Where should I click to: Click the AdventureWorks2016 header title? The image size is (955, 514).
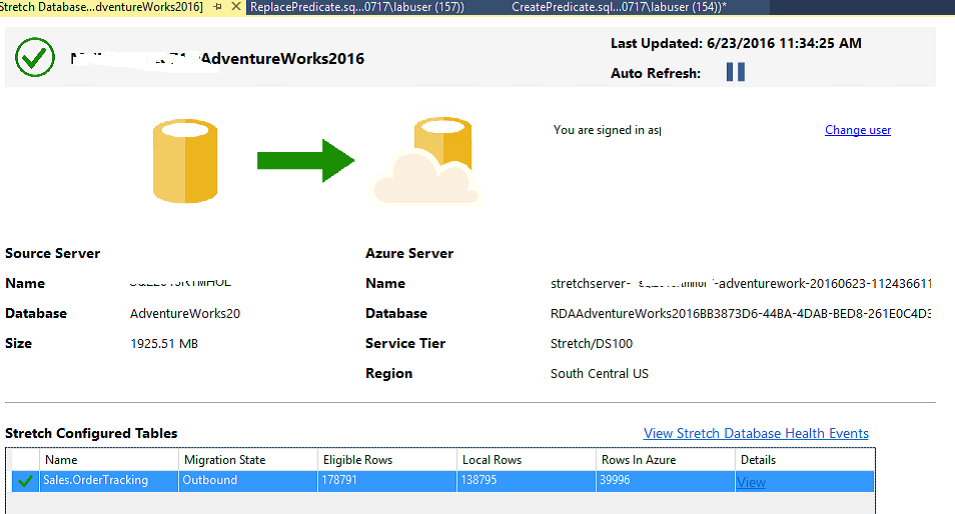[x=282, y=58]
